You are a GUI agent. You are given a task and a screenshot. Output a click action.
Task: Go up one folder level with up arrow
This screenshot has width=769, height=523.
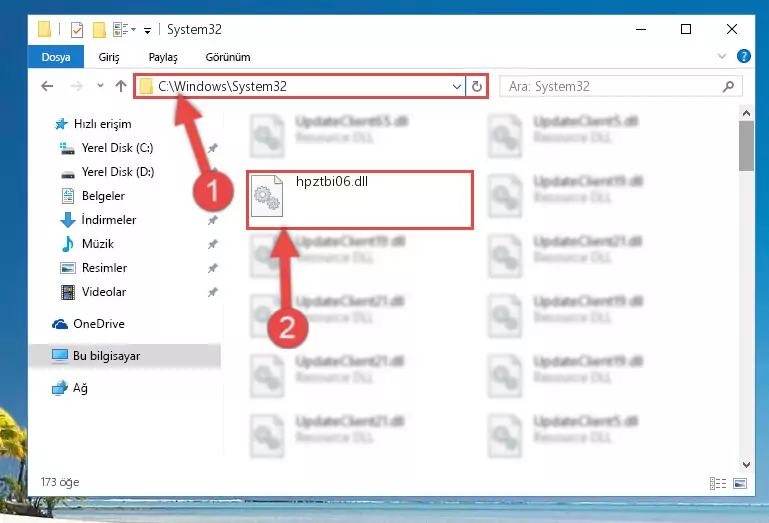click(x=121, y=86)
